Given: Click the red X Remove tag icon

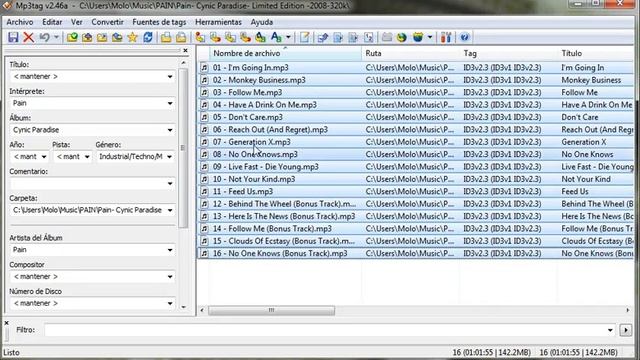Looking at the screenshot, I should coord(29,38).
